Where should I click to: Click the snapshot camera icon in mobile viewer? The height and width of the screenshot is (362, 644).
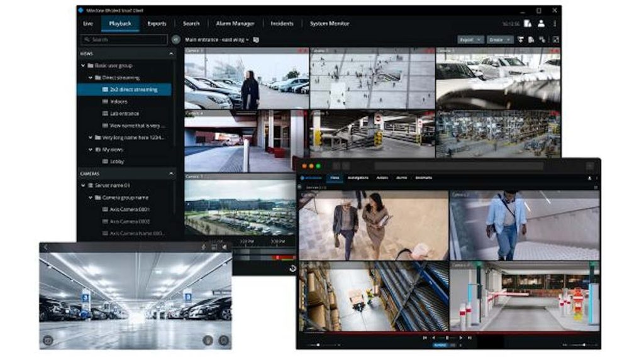point(47,340)
